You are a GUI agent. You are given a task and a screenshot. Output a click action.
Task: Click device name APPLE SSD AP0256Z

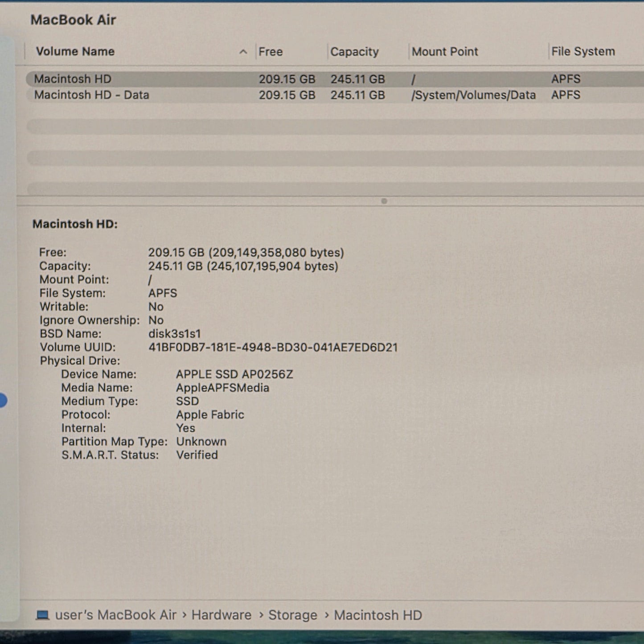tap(234, 374)
